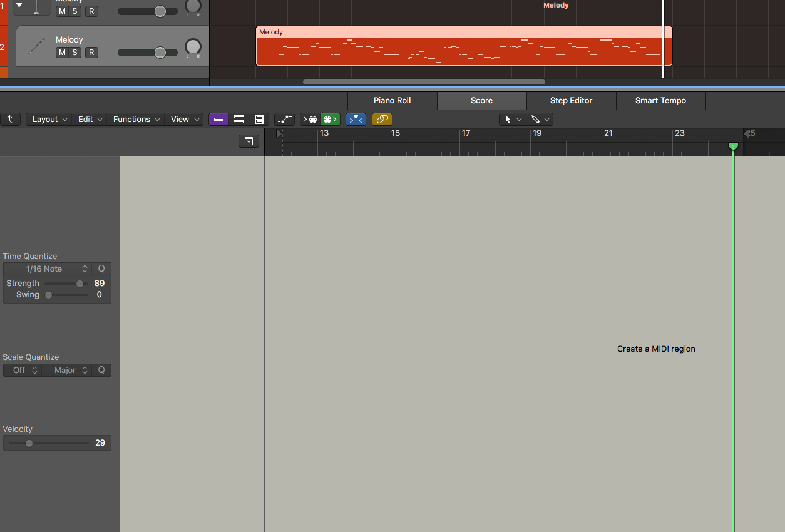Open the Layout menu
This screenshot has height=532, width=785.
(x=50, y=119)
